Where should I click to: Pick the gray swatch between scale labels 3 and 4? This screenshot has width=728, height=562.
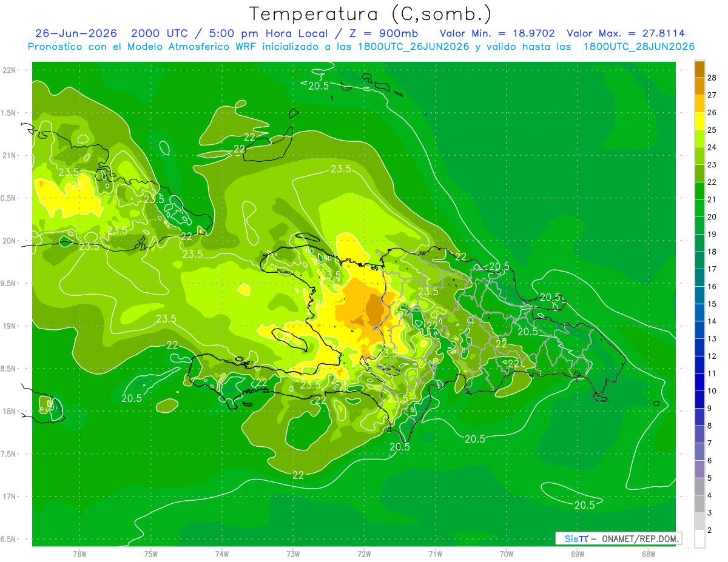tap(699, 504)
